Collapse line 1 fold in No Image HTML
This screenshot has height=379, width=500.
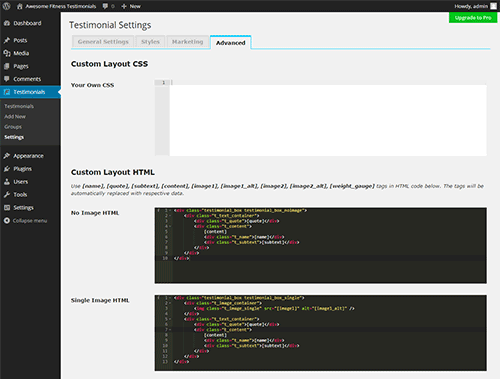point(170,210)
